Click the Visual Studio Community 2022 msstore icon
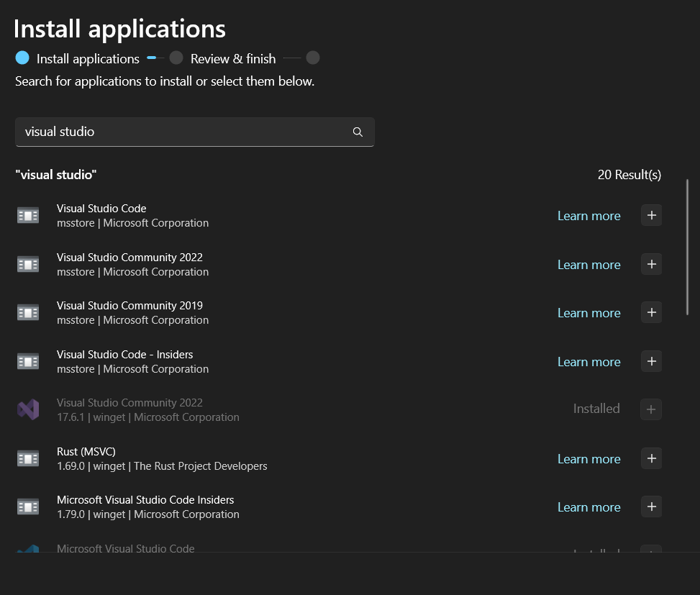This screenshot has height=595, width=700. click(x=27, y=264)
